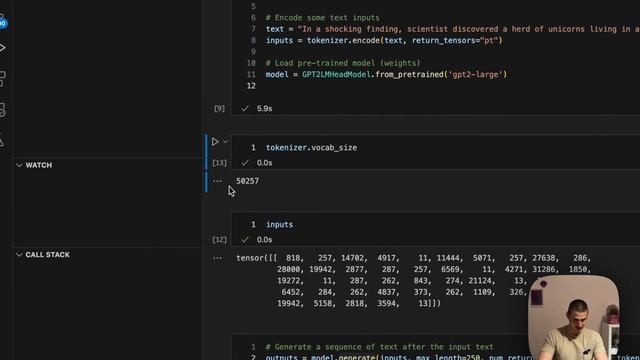Click the '# Generate a sequence of text' comment
Image resolution: width=640 pixels, height=360 pixels.
coord(379,347)
